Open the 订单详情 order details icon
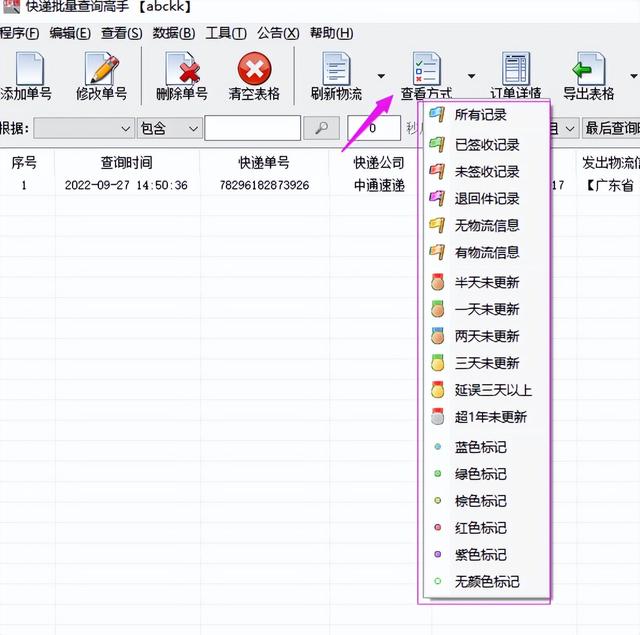 [x=516, y=70]
